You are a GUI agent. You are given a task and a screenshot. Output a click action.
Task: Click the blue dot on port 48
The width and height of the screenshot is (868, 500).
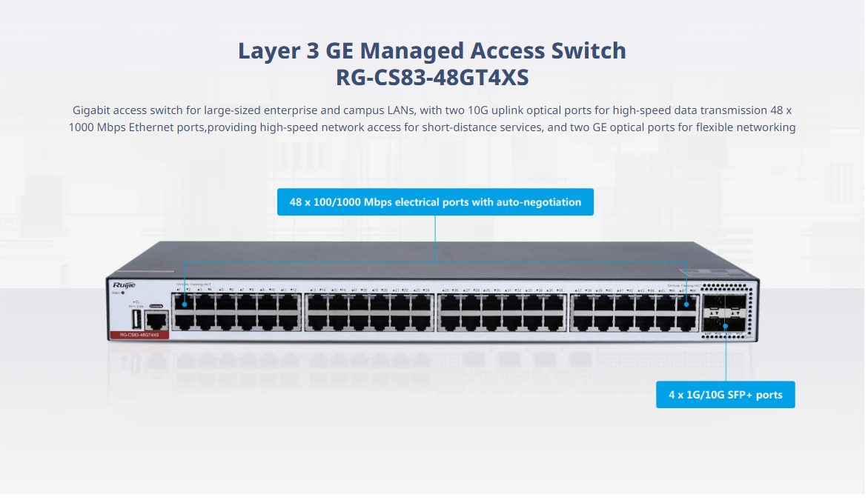point(686,304)
